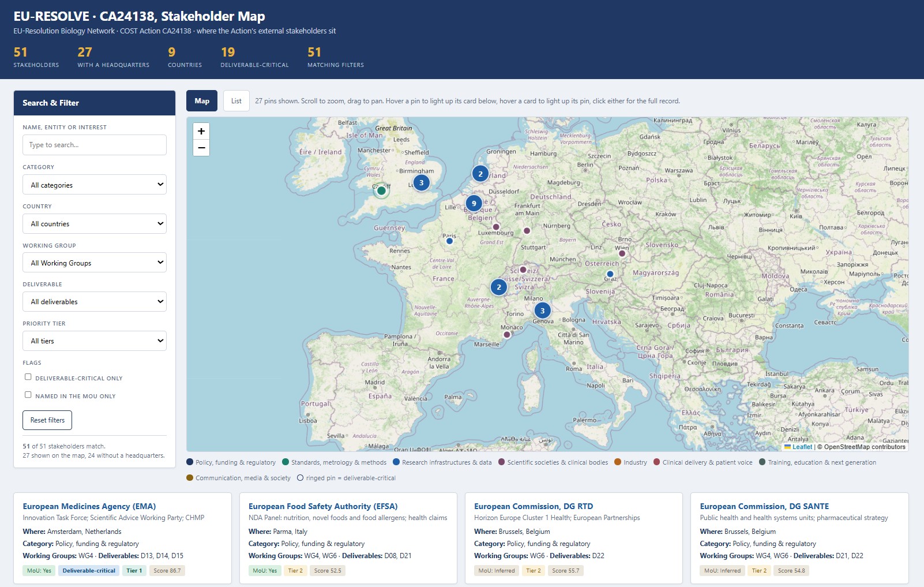924x587 pixels.
Task: Select the purple pin at Luxembourg
Action: click(496, 227)
